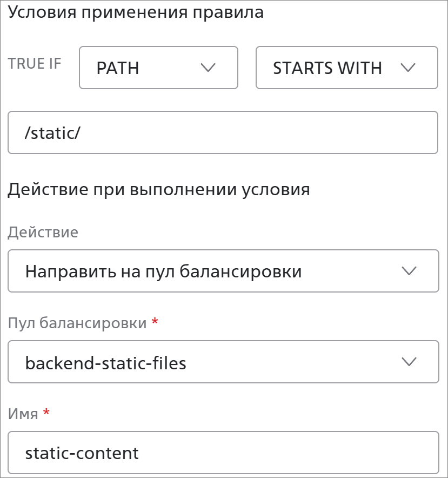The height and width of the screenshot is (478, 448).
Task: Focus the static-content name field
Action: point(223,453)
